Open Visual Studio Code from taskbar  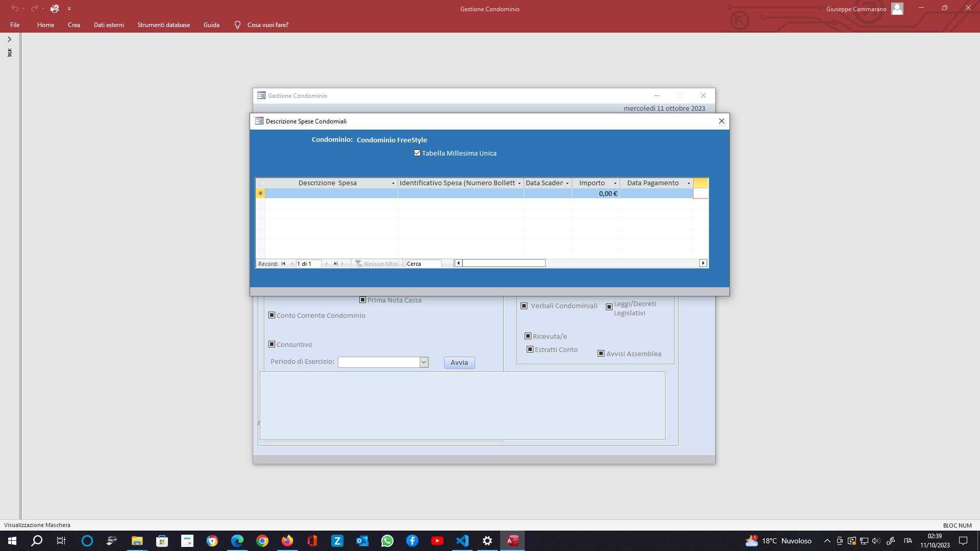point(462,541)
